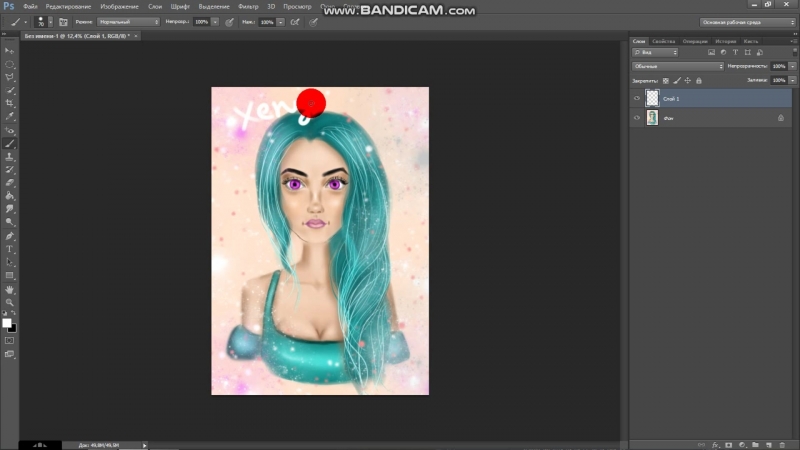Switch to the Свойства tab
Screen dimensions: 800x450
tap(663, 41)
